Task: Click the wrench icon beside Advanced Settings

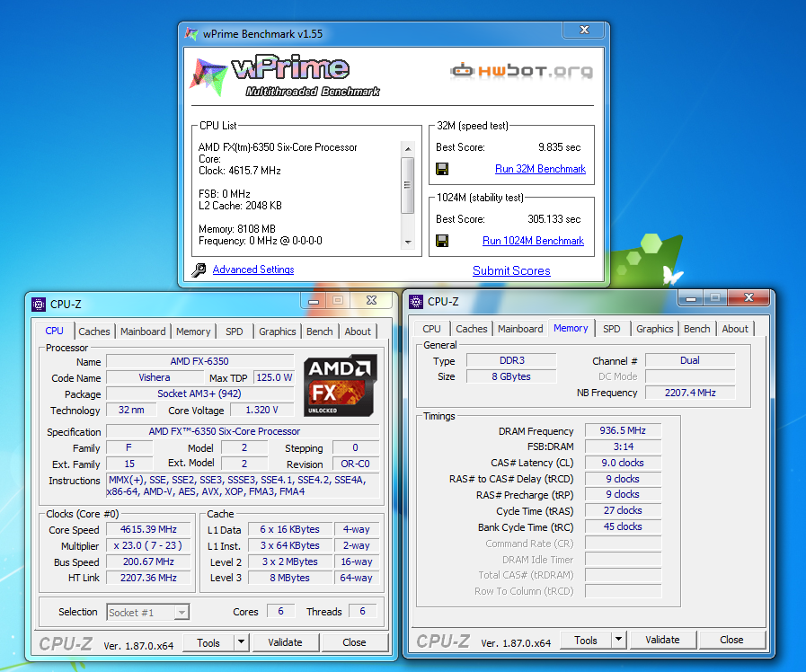Action: pyautogui.click(x=199, y=270)
